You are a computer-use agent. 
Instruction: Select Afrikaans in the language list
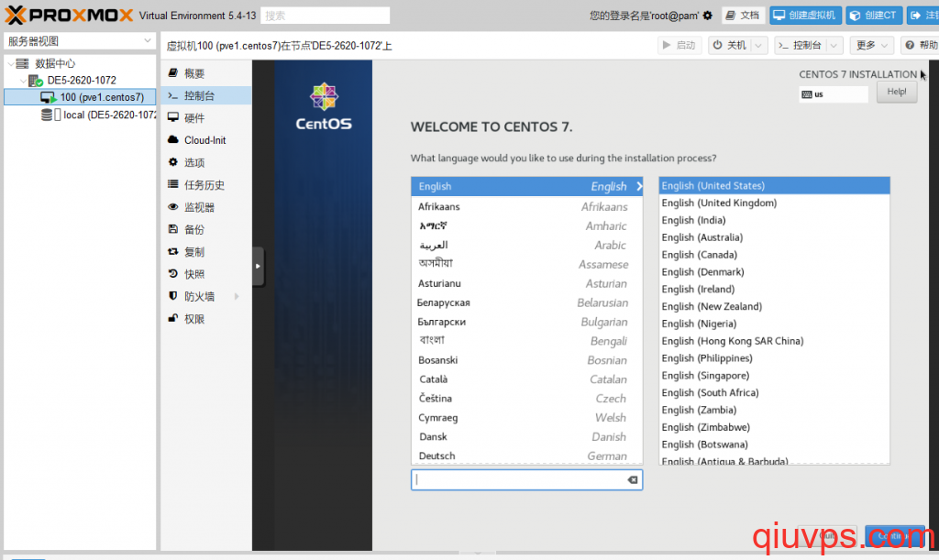(x=527, y=206)
